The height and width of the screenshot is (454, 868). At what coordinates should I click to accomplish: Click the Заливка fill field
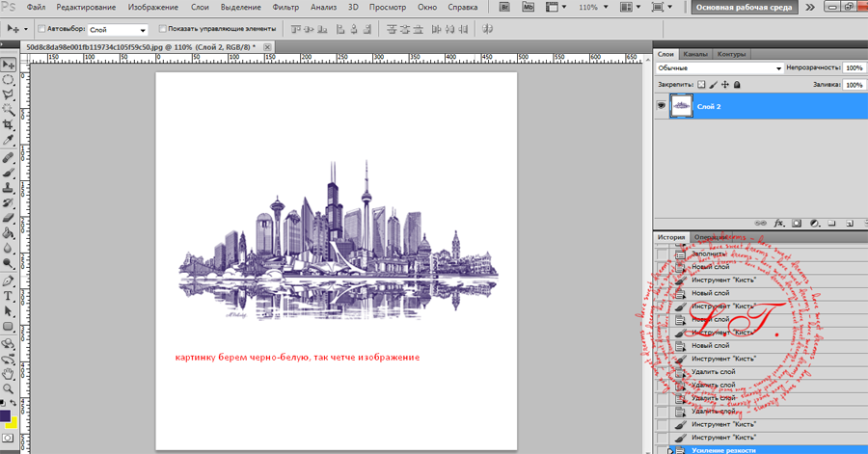point(854,85)
